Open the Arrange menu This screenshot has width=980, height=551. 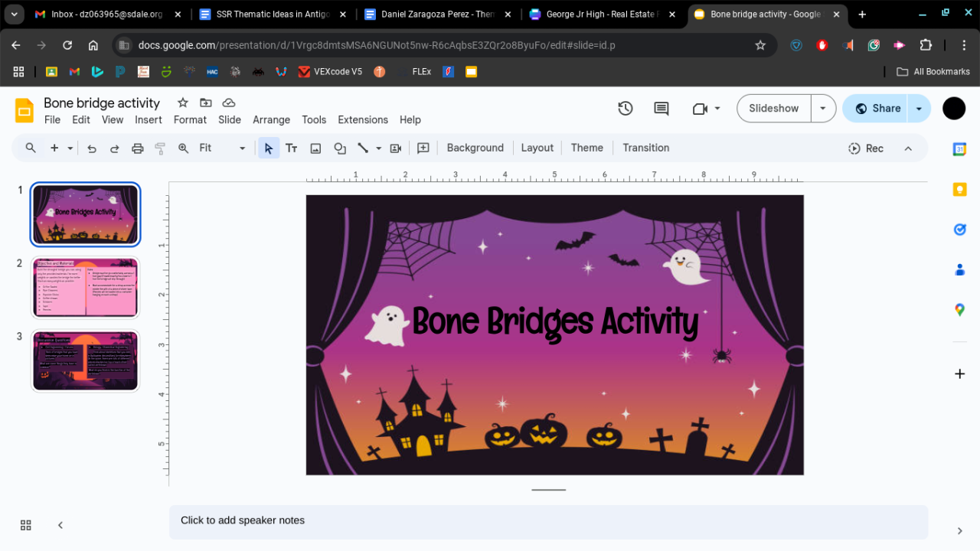(x=271, y=120)
